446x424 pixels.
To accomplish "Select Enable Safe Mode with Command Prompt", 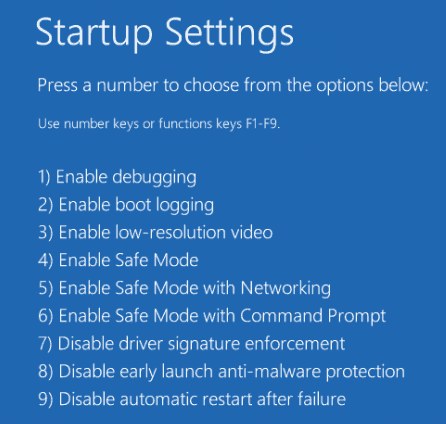I will (x=212, y=316).
